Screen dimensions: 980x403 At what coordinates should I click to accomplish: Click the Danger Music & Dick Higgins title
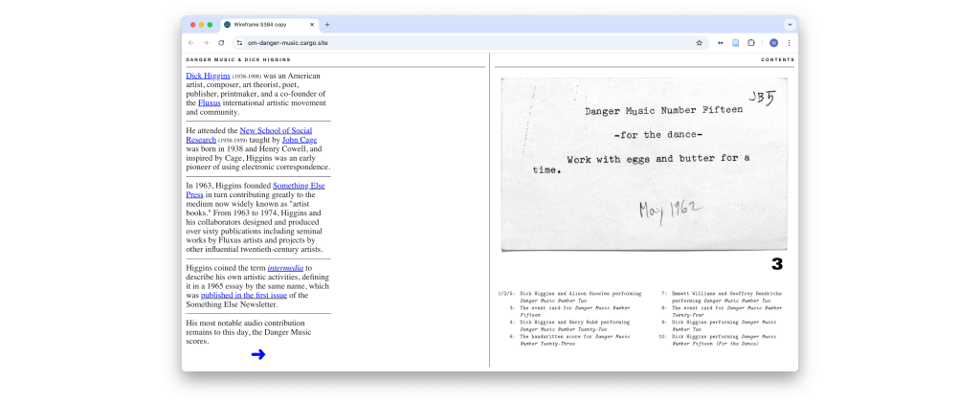238,60
